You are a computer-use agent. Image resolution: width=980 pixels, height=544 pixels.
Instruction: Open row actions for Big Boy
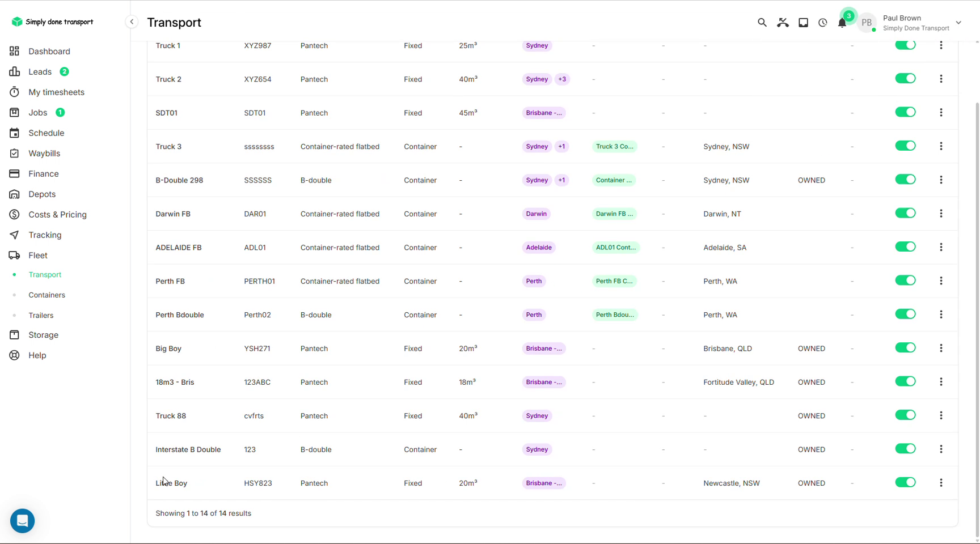(x=941, y=348)
